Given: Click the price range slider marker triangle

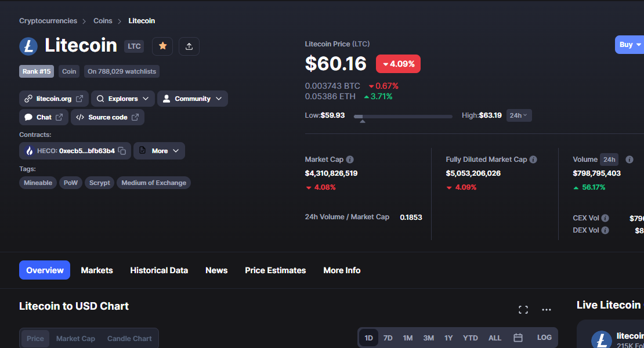Looking at the screenshot, I should coord(362,121).
